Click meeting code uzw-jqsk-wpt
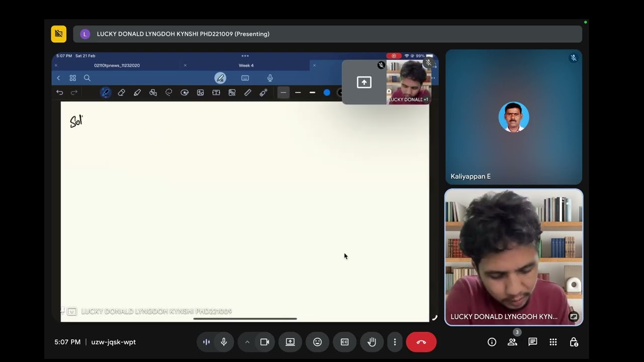This screenshot has height=362, width=644. [x=113, y=342]
